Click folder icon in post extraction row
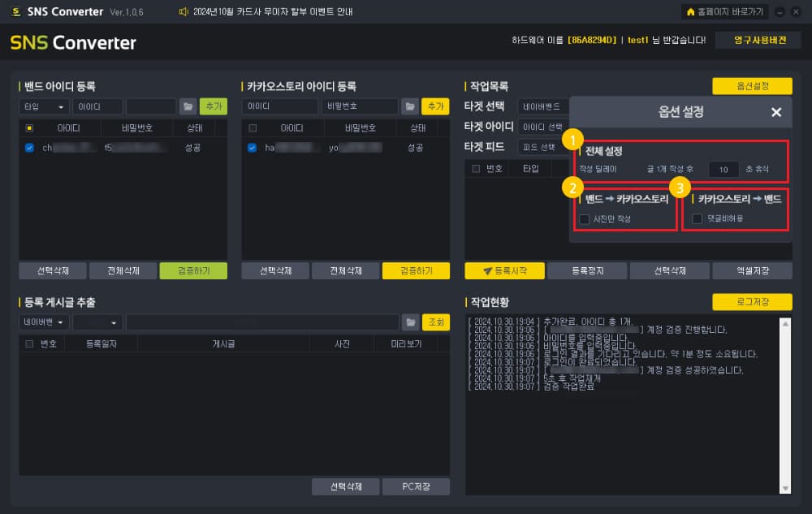 pos(411,322)
